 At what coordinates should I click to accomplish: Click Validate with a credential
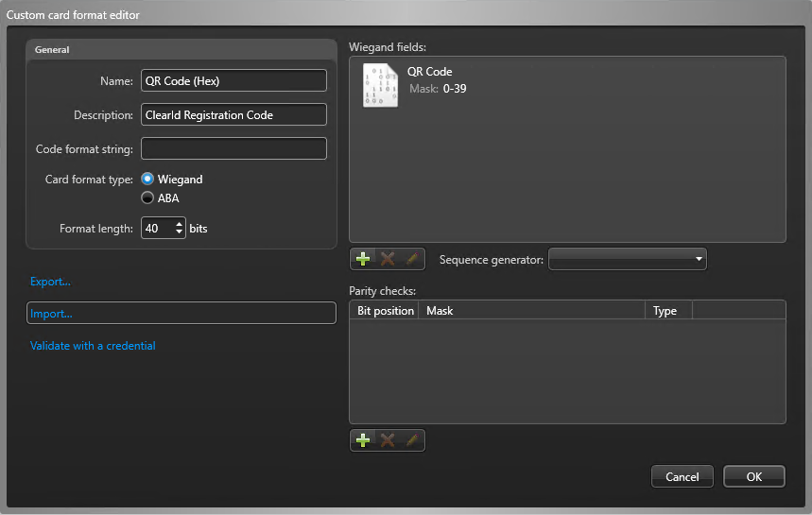[93, 346]
